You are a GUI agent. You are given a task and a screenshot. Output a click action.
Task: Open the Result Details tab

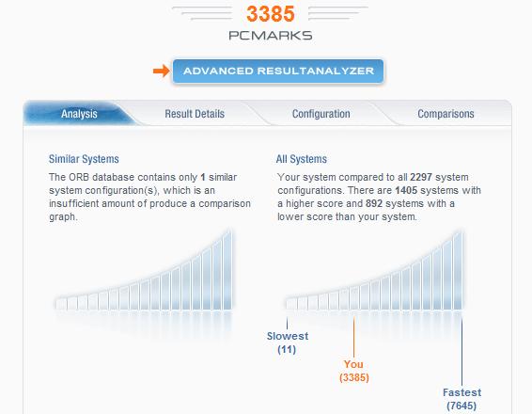[x=195, y=114]
